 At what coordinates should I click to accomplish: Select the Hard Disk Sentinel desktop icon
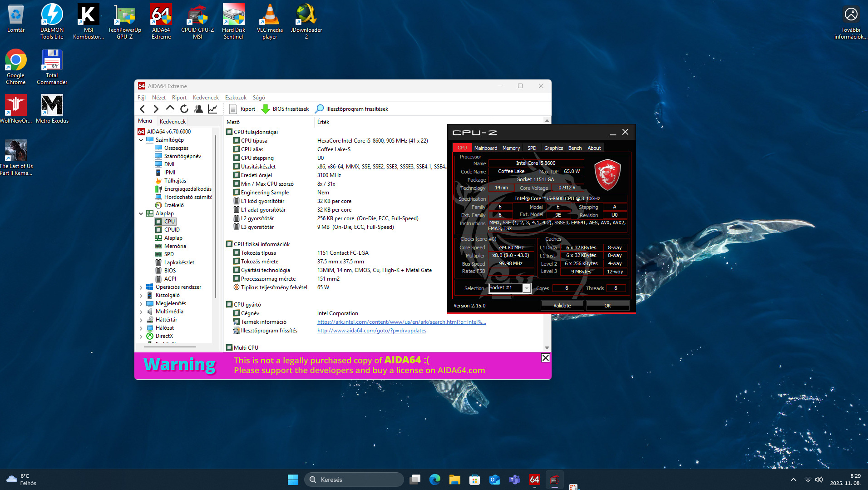tap(234, 21)
